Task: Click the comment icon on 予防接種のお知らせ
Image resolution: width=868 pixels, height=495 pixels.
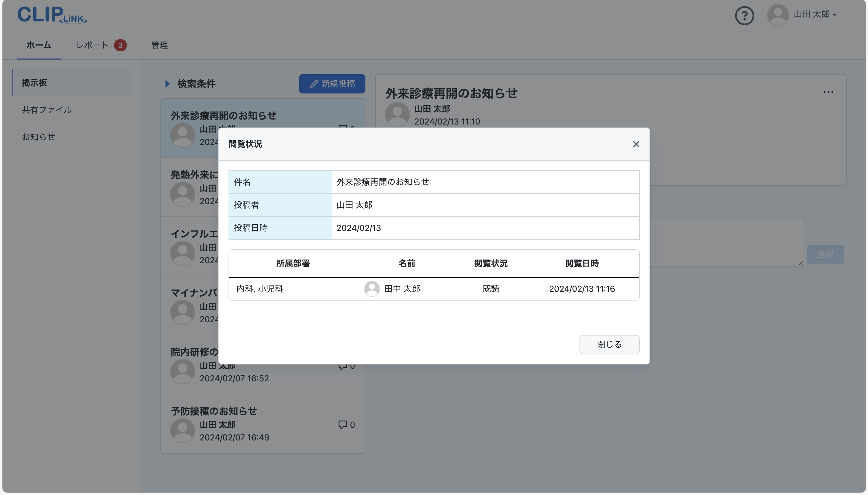Action: coord(342,425)
